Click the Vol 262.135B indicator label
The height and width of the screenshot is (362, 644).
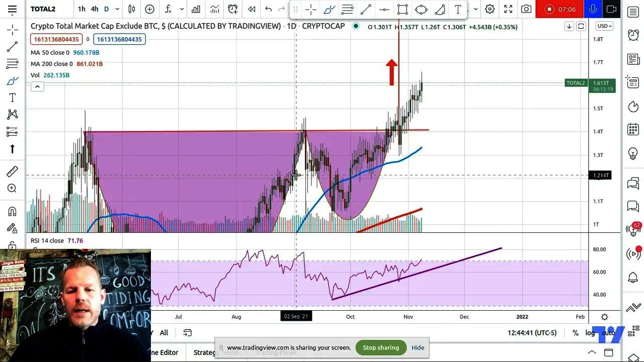pyautogui.click(x=50, y=75)
